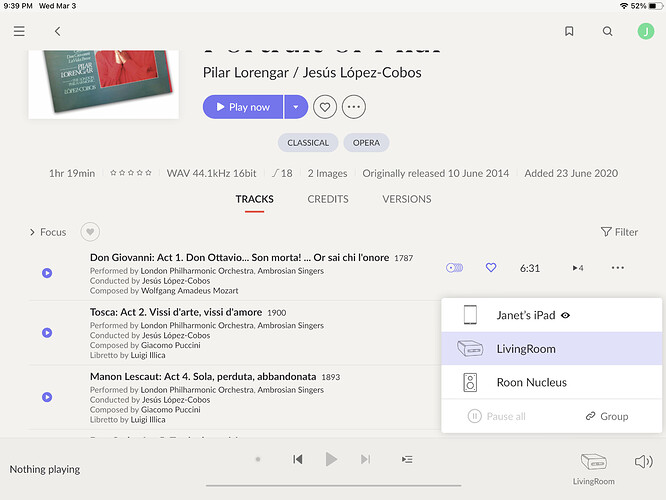Favorite the album with the heart button
The image size is (666, 500).
click(x=325, y=107)
